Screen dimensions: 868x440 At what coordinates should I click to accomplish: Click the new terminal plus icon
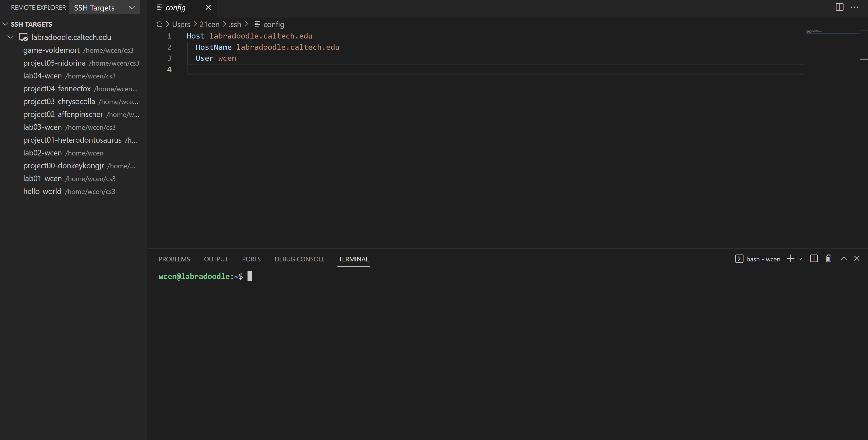(x=790, y=259)
